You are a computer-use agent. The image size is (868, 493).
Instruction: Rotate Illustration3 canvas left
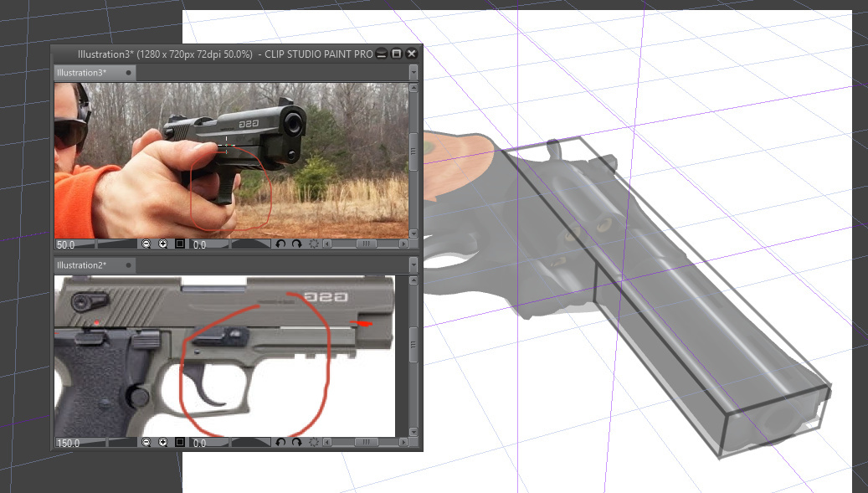[x=280, y=244]
